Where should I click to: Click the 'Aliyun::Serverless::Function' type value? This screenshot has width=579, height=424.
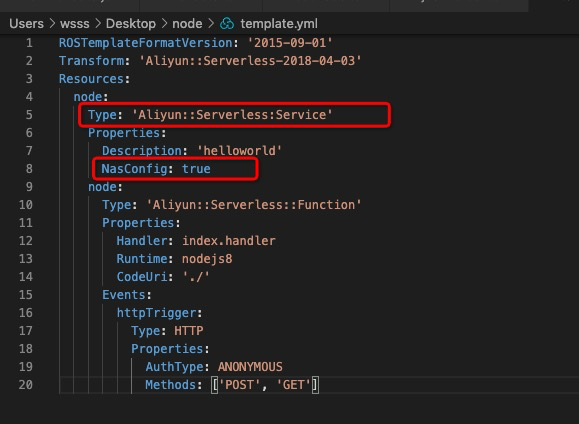pos(254,205)
